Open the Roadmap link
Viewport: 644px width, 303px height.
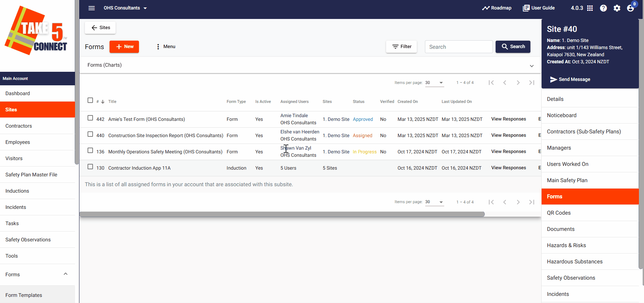click(x=497, y=8)
